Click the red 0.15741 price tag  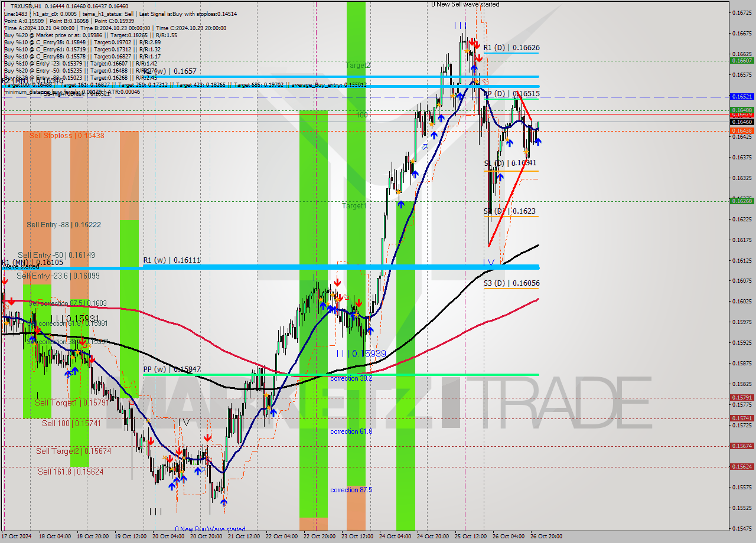pos(742,418)
